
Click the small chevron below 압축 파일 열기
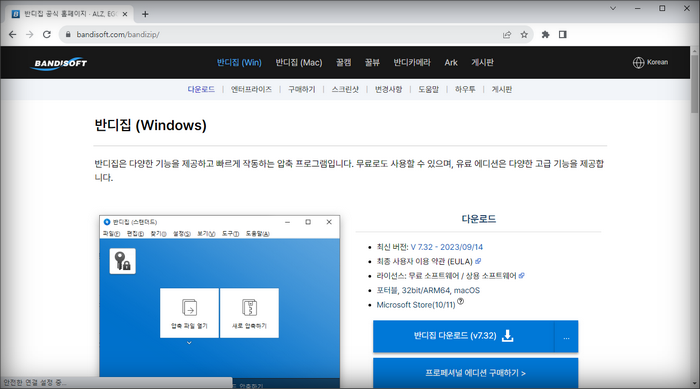coord(189,343)
